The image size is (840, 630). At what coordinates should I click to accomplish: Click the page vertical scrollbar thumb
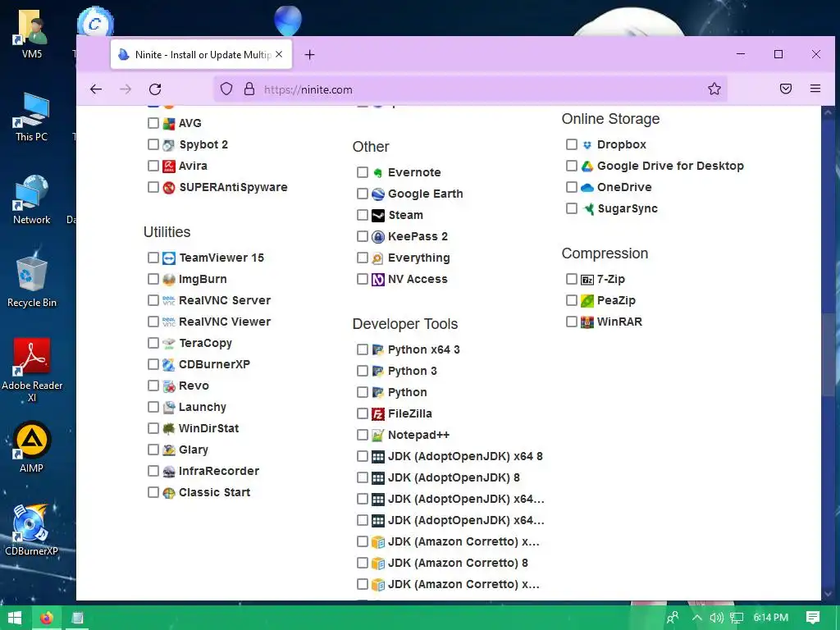[829, 354]
